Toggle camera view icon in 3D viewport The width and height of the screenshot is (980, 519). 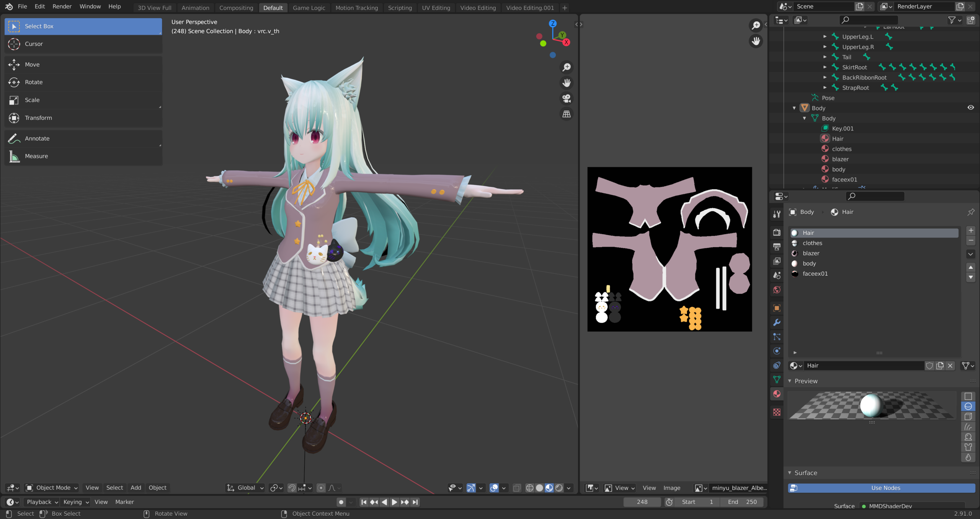[x=567, y=99]
